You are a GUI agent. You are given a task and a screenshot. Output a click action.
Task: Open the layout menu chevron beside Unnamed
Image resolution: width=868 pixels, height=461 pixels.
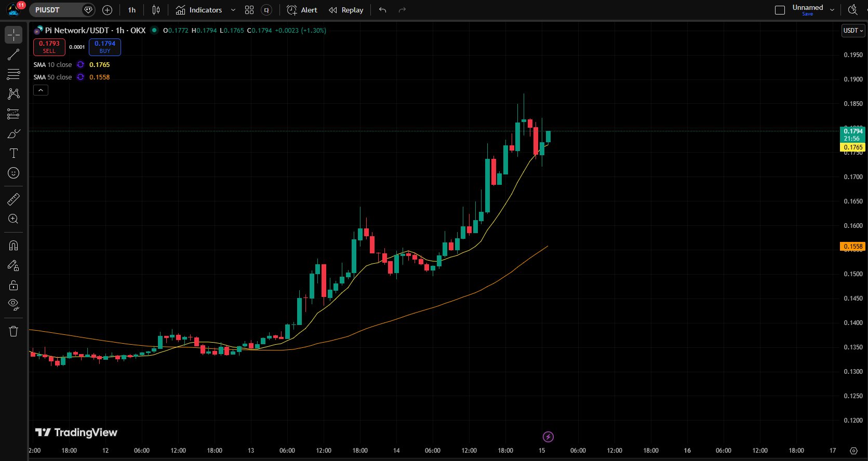click(832, 10)
